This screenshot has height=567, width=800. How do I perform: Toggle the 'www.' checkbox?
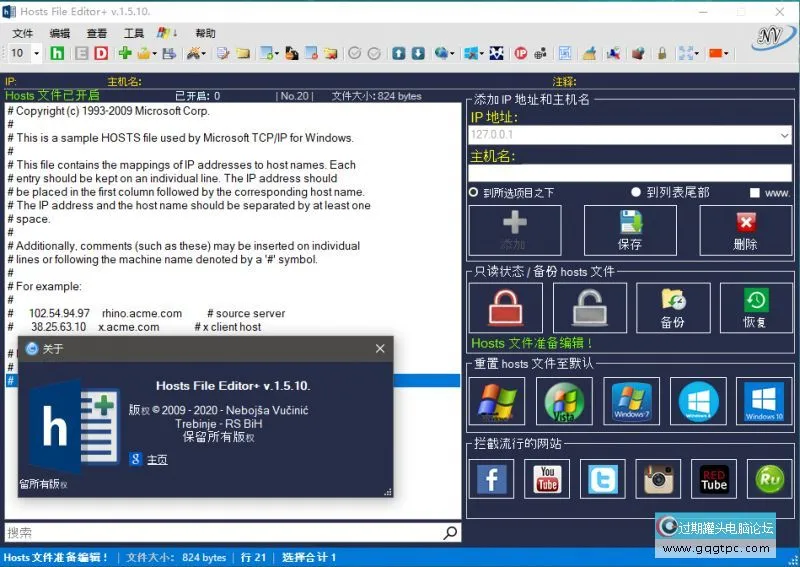pos(755,193)
